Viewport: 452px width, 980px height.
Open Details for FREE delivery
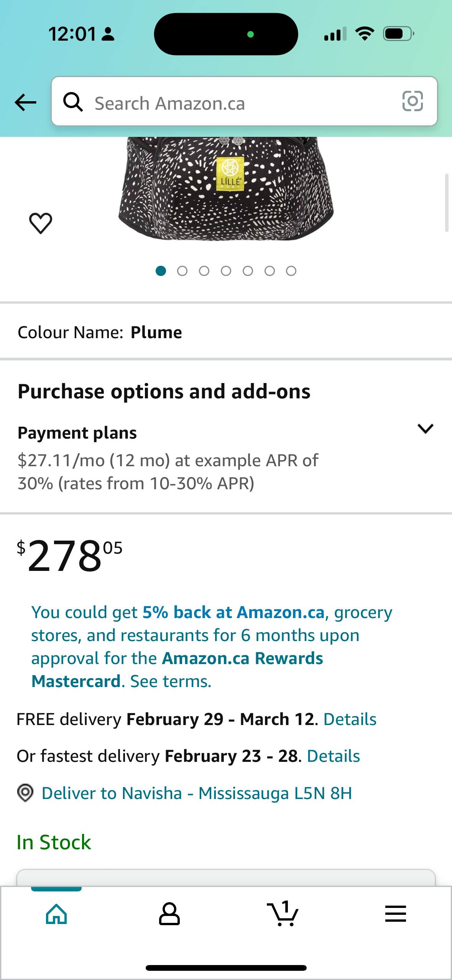pos(350,719)
